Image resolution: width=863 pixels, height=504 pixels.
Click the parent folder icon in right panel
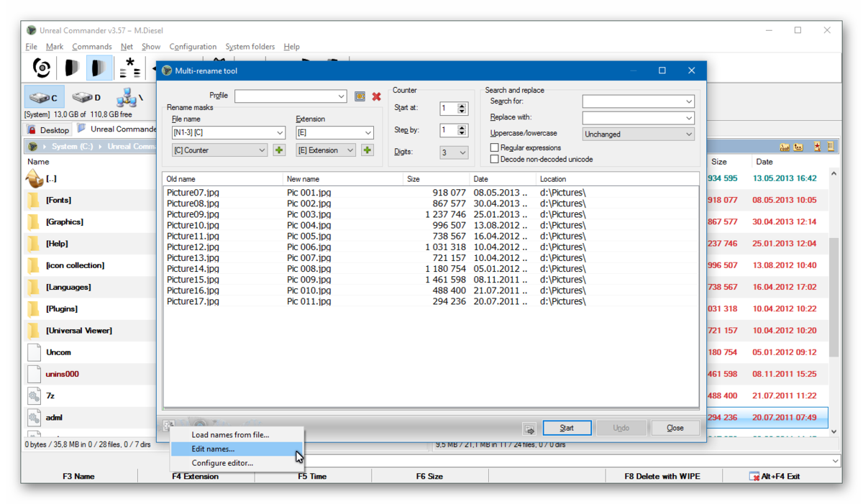pyautogui.click(x=798, y=147)
